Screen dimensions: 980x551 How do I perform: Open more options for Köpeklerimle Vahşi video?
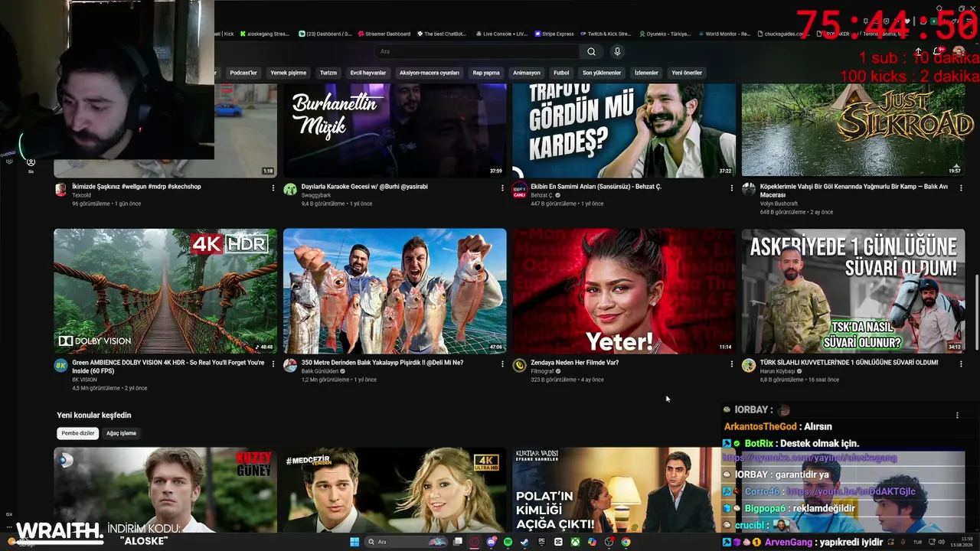[x=961, y=187]
